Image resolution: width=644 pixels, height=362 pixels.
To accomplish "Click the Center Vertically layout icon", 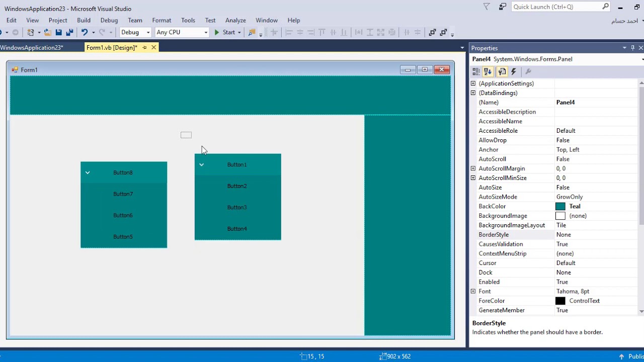I will pos(418,32).
